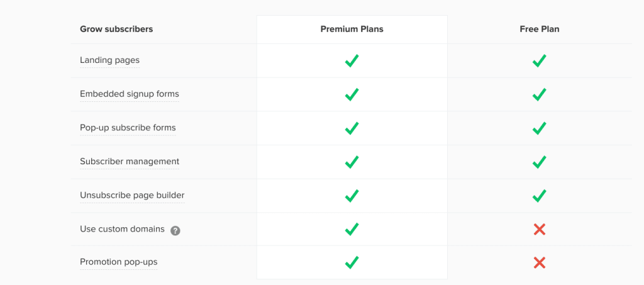The height and width of the screenshot is (285, 644).
Task: Click Free Plan checkmark for Unsubscribe page builder
Action: (x=539, y=196)
